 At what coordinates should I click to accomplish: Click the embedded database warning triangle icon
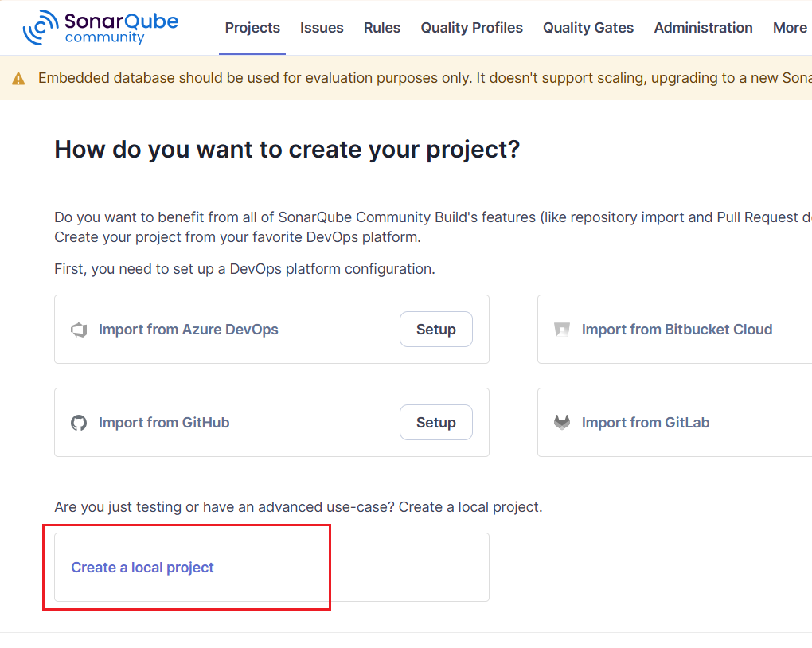tap(18, 79)
